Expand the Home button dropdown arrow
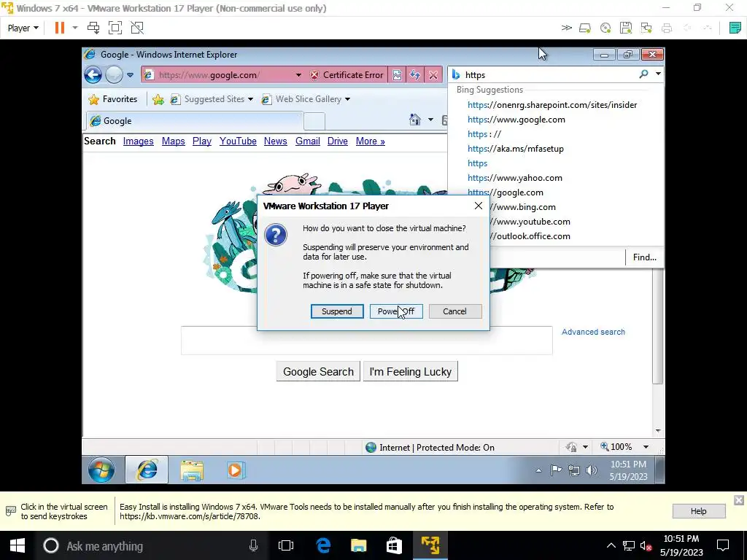The width and height of the screenshot is (747, 560). click(x=430, y=120)
